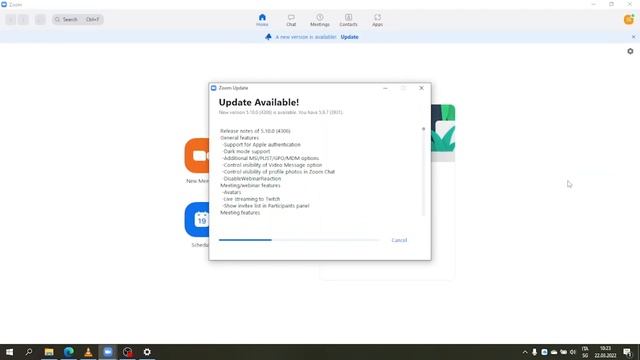The image size is (640, 360).
Task: Click the taskbar clock and date
Action: point(605,352)
